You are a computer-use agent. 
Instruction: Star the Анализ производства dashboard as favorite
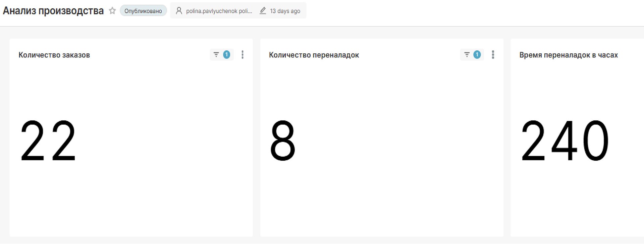click(x=112, y=11)
